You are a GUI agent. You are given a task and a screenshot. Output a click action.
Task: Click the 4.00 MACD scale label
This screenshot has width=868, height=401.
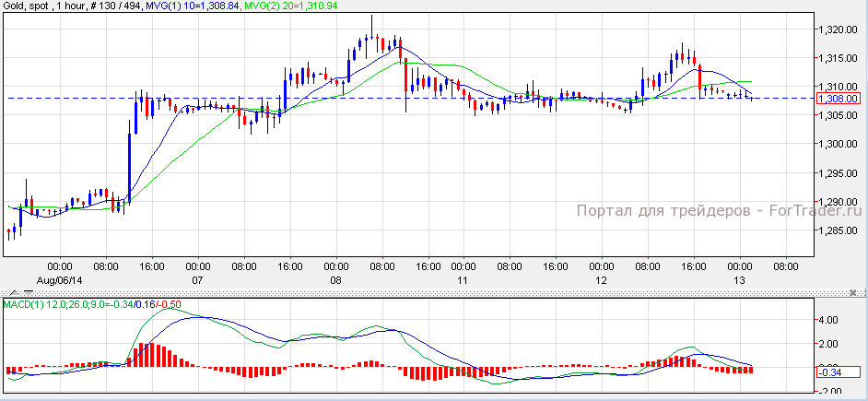click(x=829, y=320)
